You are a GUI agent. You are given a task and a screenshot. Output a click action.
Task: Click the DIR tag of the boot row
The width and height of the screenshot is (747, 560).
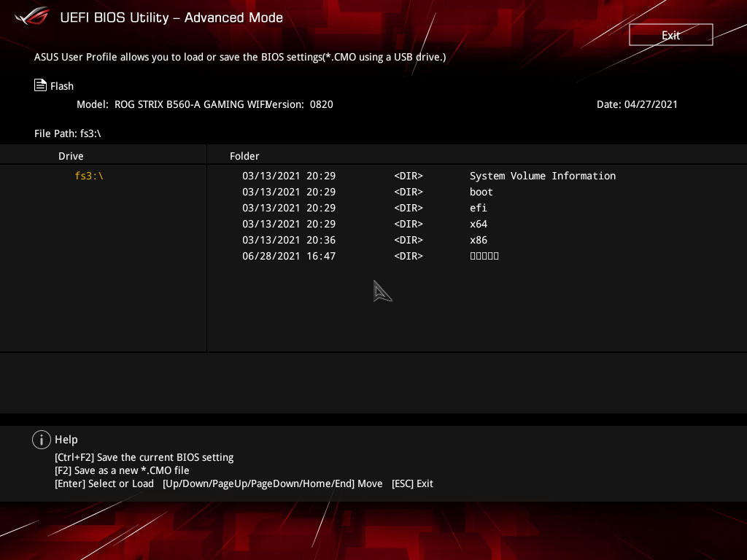409,192
